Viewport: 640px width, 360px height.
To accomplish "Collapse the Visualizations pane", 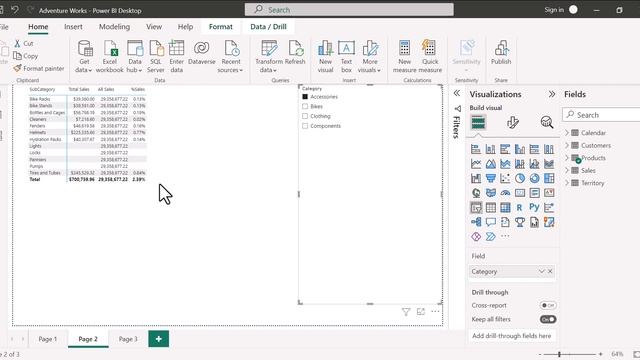I will click(552, 94).
